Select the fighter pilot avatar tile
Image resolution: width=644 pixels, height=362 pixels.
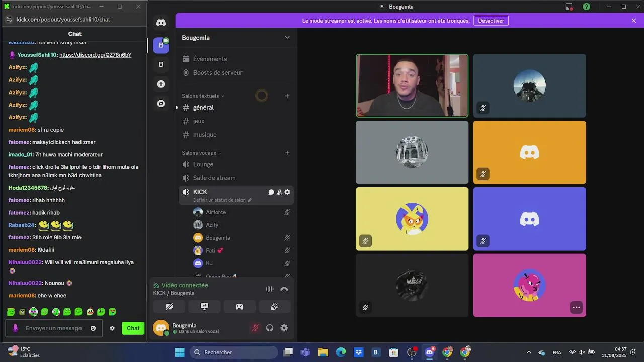[x=529, y=85]
